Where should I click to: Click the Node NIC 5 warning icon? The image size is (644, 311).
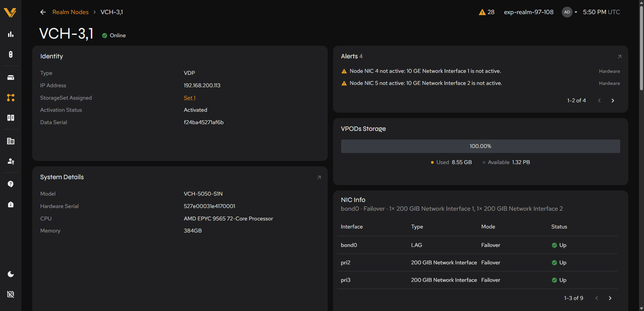pyautogui.click(x=344, y=83)
